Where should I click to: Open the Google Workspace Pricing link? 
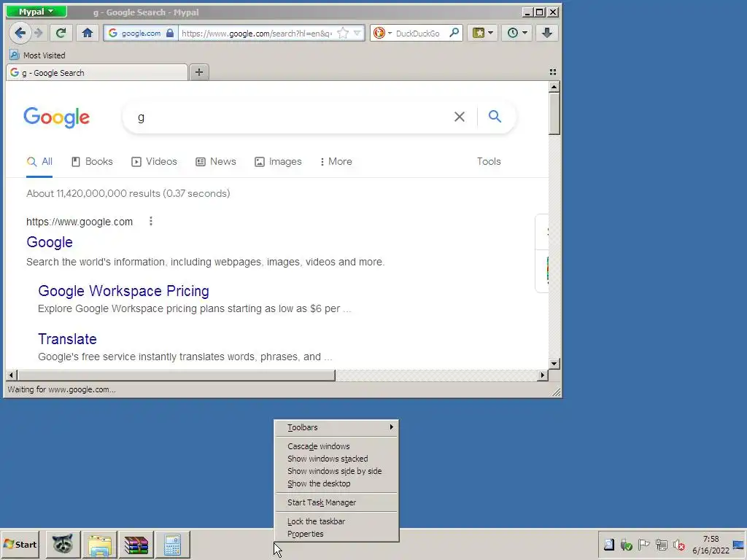pos(123,291)
